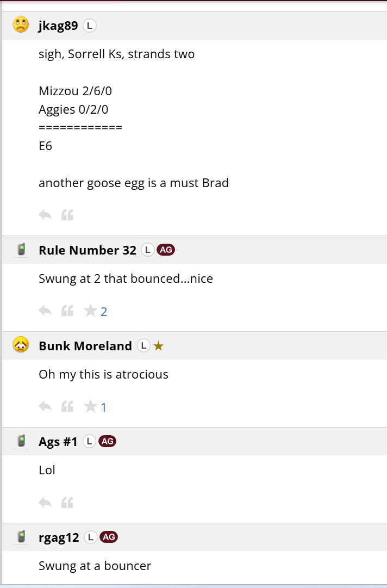The image size is (387, 588).
Task: Click the gold star beside Bunk Moreland
Action: (x=159, y=346)
